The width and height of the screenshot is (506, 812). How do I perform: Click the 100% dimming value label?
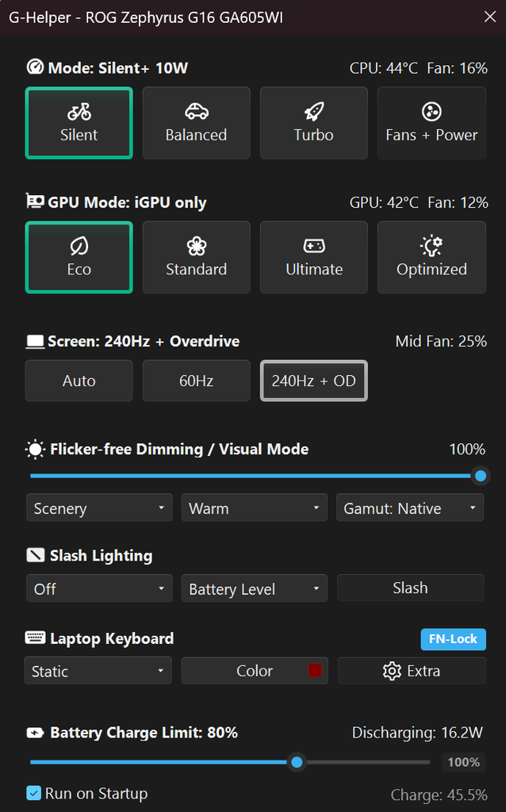click(467, 449)
